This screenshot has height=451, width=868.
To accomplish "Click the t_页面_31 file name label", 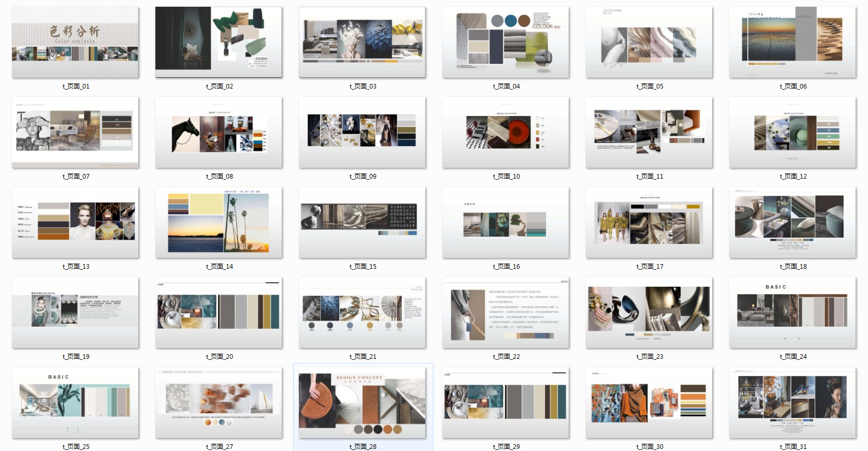I will point(793,447).
